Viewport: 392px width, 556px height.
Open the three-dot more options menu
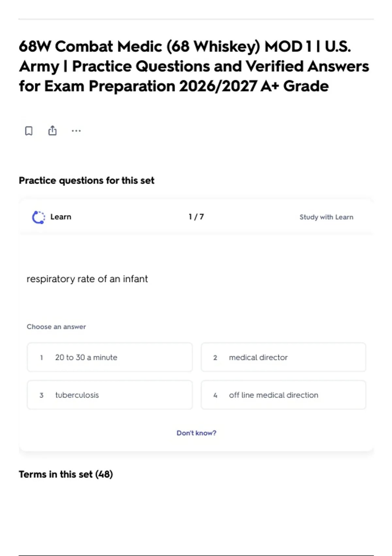pyautogui.click(x=76, y=131)
